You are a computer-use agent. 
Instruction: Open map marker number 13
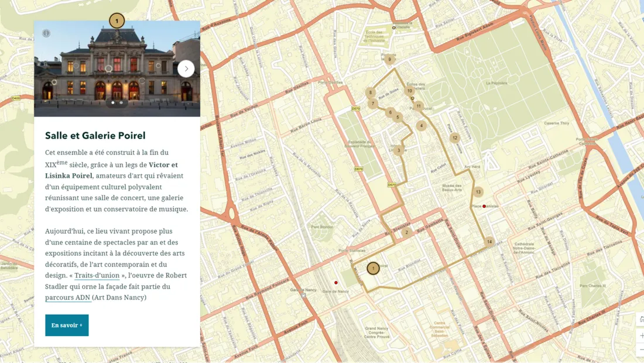coord(478,191)
